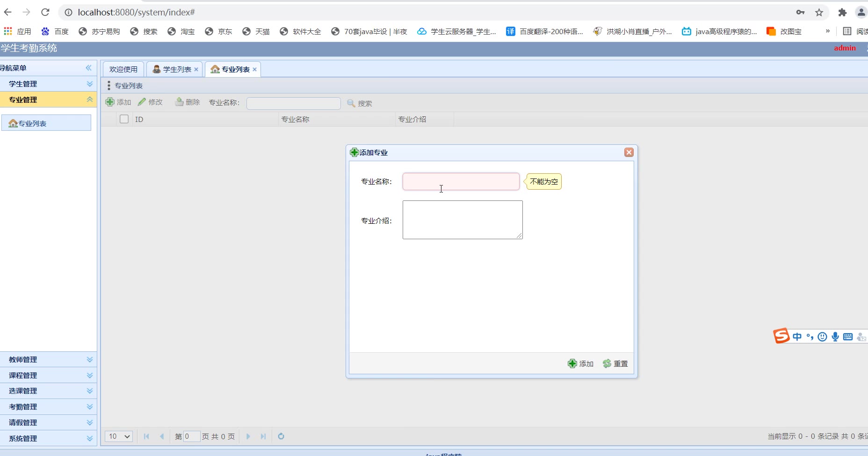
Task: Switch to the 欢迎使用 tab
Action: (x=123, y=70)
